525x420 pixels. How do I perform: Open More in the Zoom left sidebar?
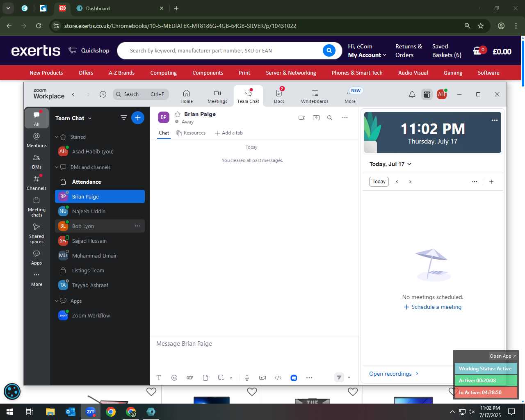[x=37, y=279]
